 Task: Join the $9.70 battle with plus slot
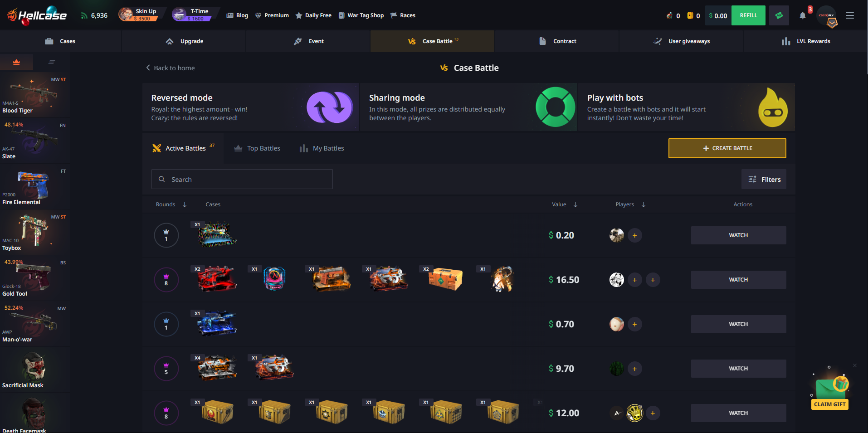[x=634, y=369]
